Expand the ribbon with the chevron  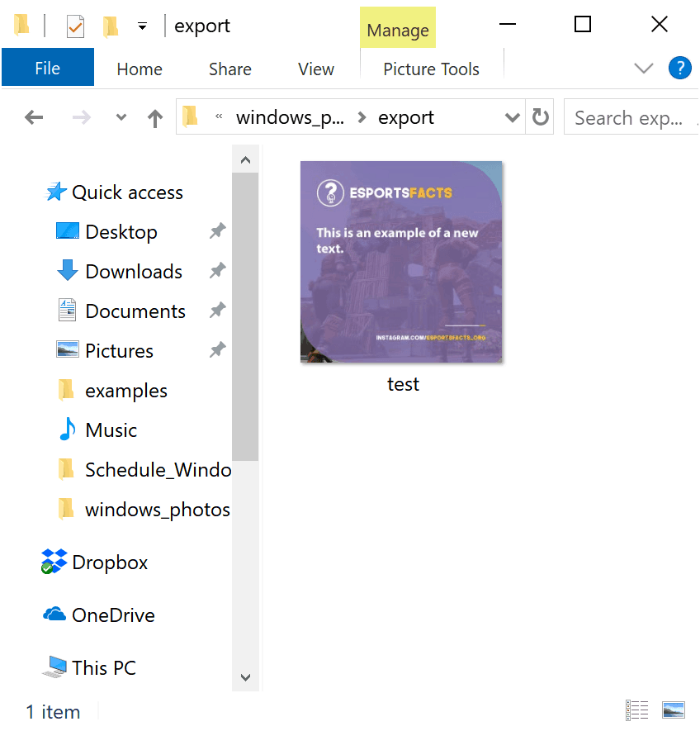click(644, 69)
